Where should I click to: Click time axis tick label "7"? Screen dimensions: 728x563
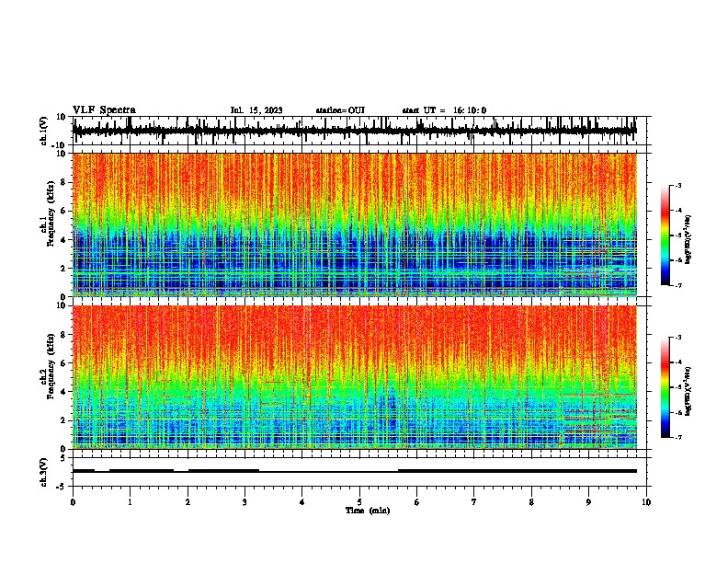(474, 502)
